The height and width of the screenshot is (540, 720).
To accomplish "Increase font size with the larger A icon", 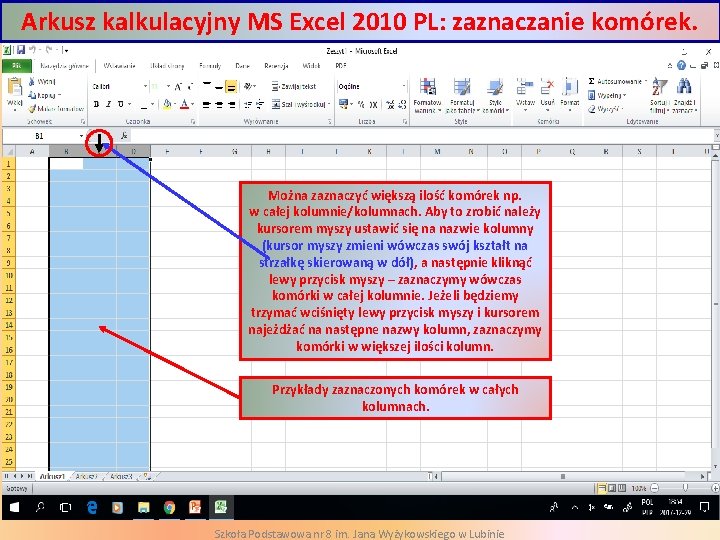I will pyautogui.click(x=178, y=86).
